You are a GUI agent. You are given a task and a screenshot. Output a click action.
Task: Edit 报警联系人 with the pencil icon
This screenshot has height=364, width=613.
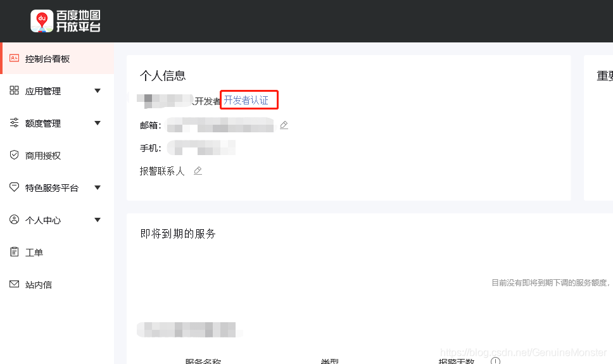point(198,171)
